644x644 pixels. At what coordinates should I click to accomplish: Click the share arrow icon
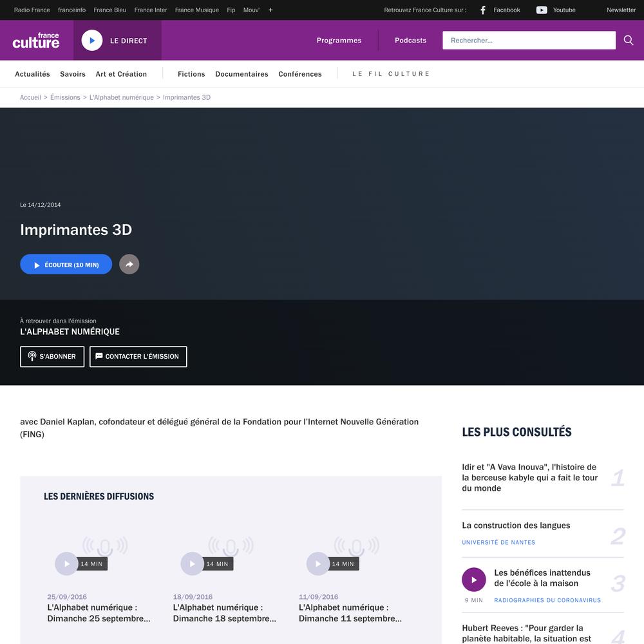[129, 264]
